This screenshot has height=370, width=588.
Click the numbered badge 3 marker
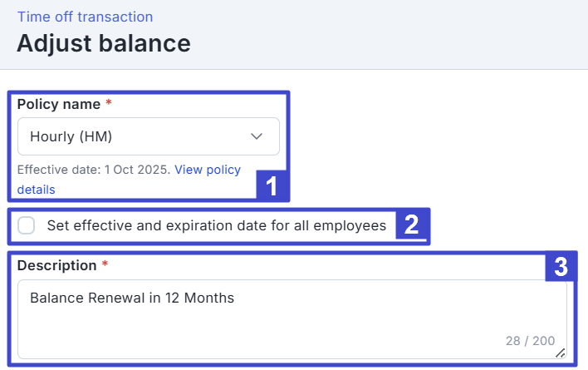click(x=561, y=267)
